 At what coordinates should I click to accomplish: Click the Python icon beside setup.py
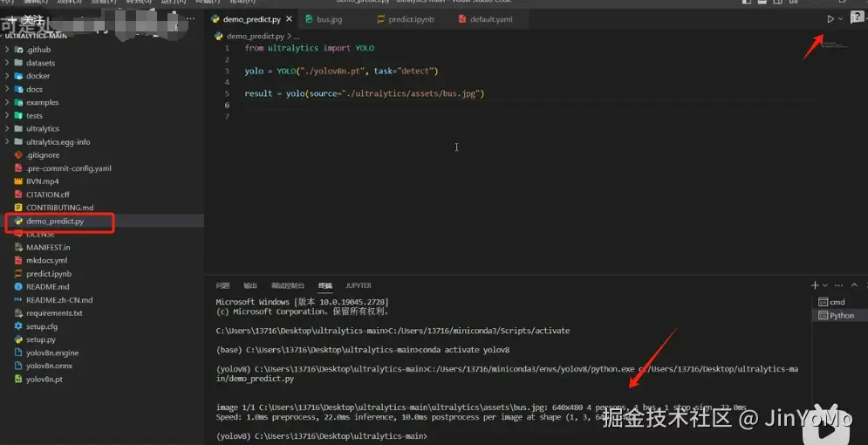pos(18,339)
